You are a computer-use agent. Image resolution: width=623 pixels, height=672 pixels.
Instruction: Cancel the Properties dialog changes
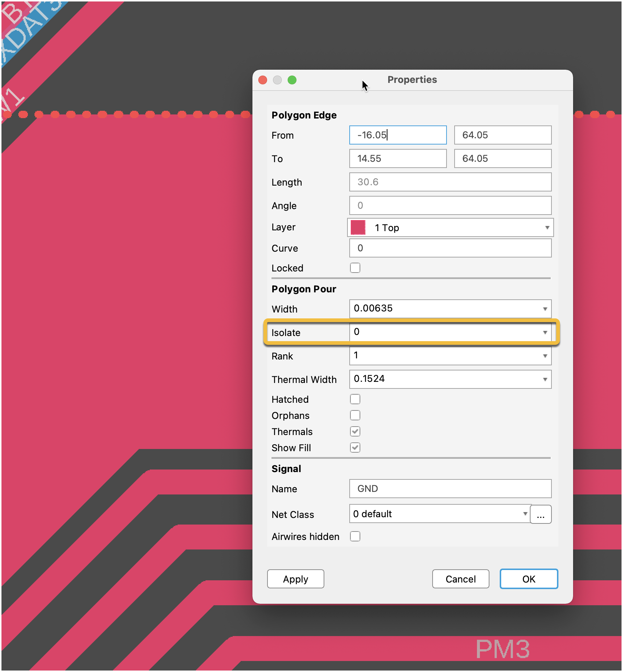pyautogui.click(x=460, y=579)
